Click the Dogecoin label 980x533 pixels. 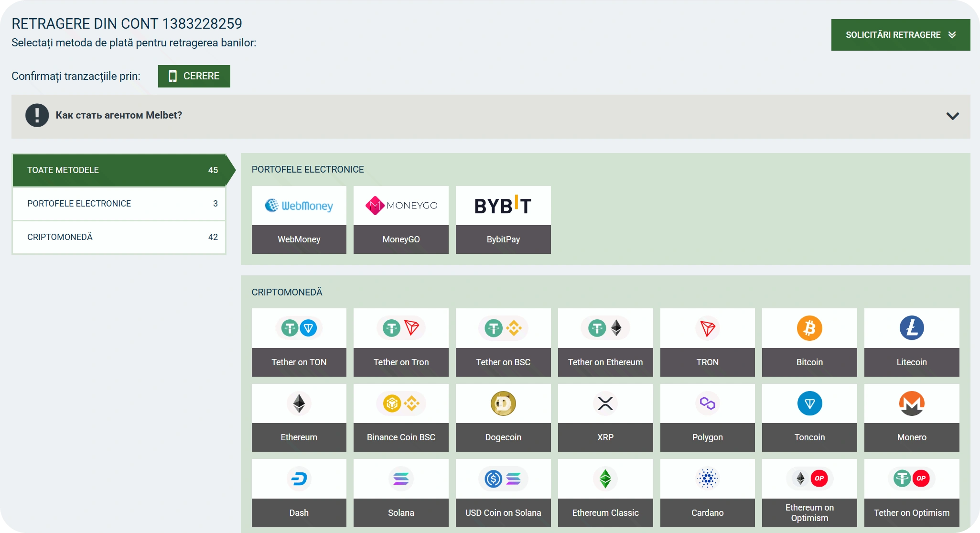tap(503, 437)
